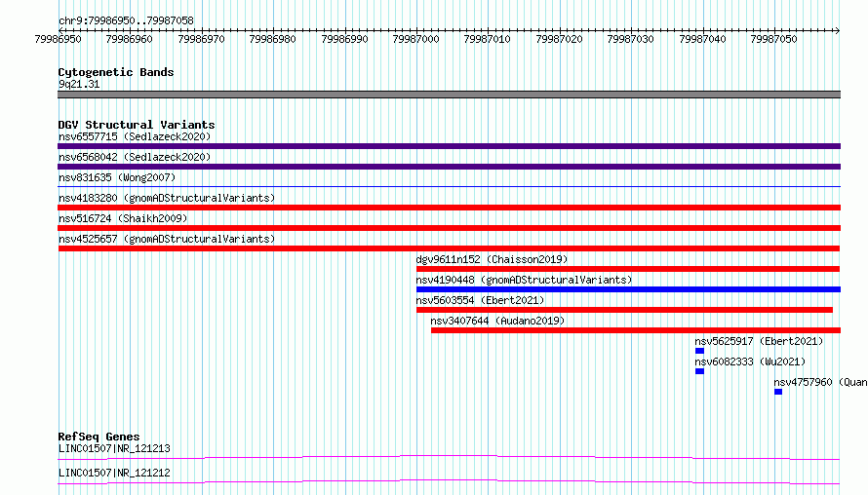Open nsv6082333 (Wu2021) label

pyautogui.click(x=750, y=362)
